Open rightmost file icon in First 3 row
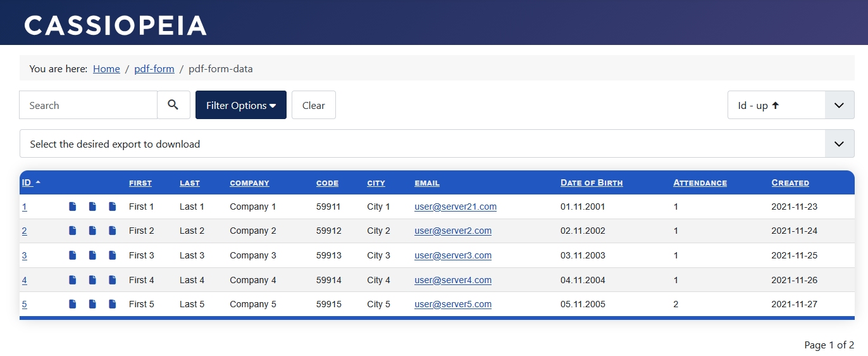 113,255
